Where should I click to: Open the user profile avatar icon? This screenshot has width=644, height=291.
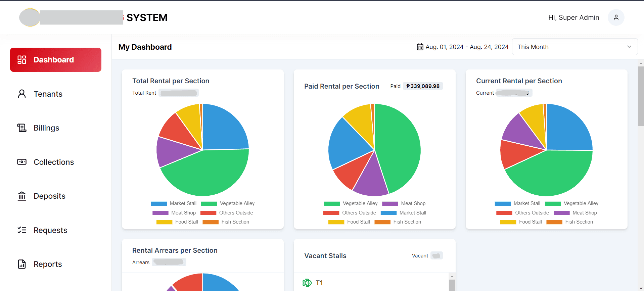(x=616, y=17)
